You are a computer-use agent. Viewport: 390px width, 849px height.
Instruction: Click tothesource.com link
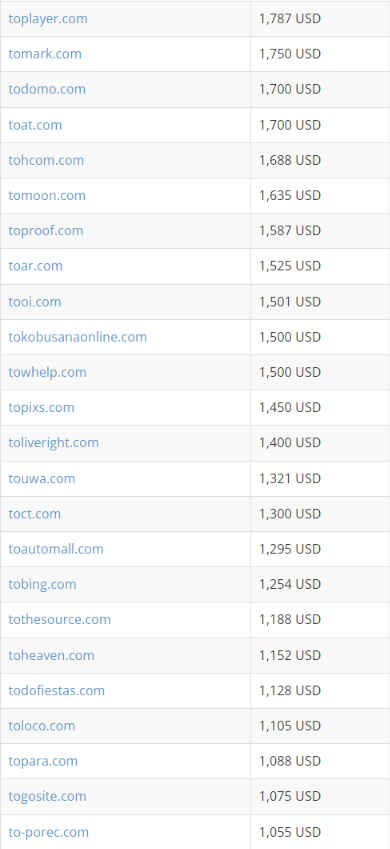click(60, 620)
